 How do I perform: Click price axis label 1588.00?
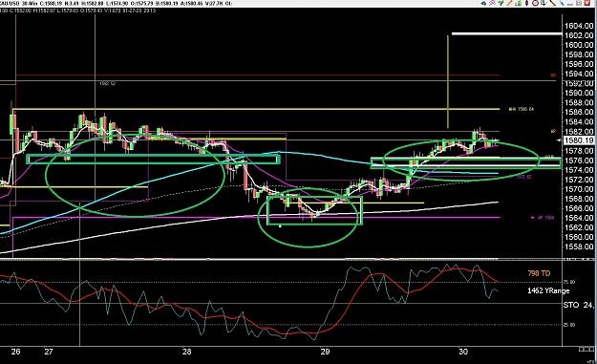tap(578, 102)
